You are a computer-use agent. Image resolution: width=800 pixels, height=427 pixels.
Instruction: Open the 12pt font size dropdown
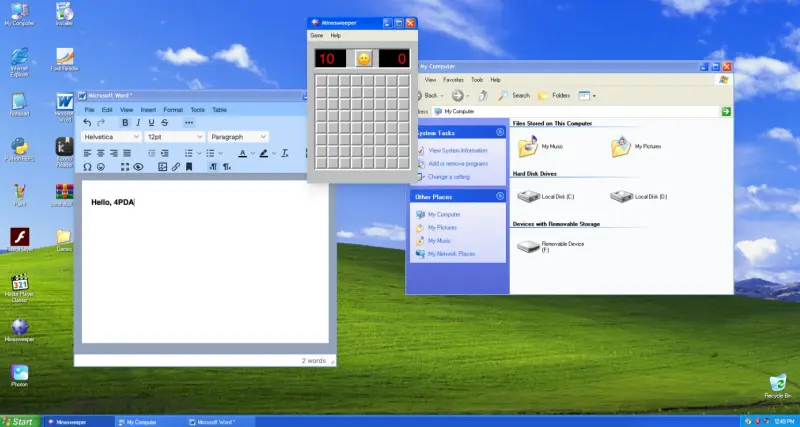(174, 137)
